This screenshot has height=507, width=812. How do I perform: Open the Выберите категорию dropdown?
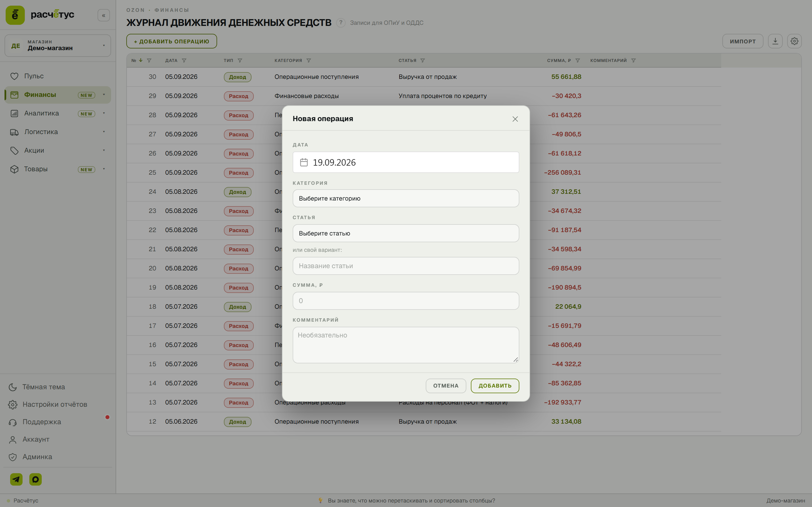[x=406, y=199]
